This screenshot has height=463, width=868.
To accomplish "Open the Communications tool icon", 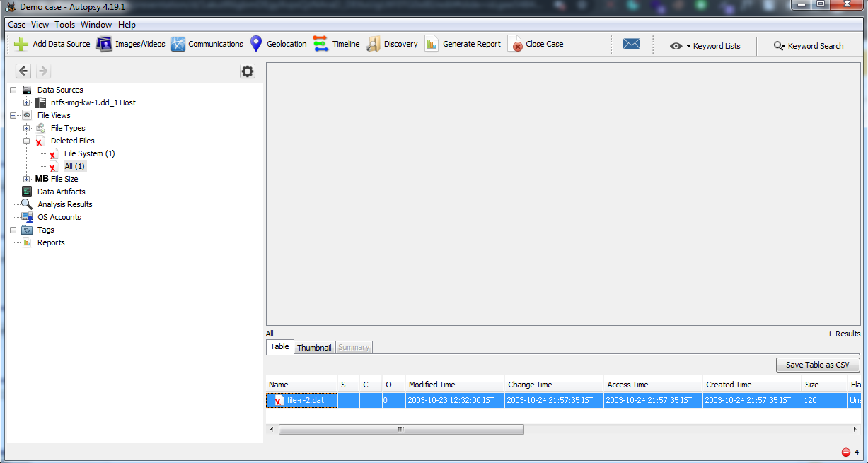I will 178,44.
